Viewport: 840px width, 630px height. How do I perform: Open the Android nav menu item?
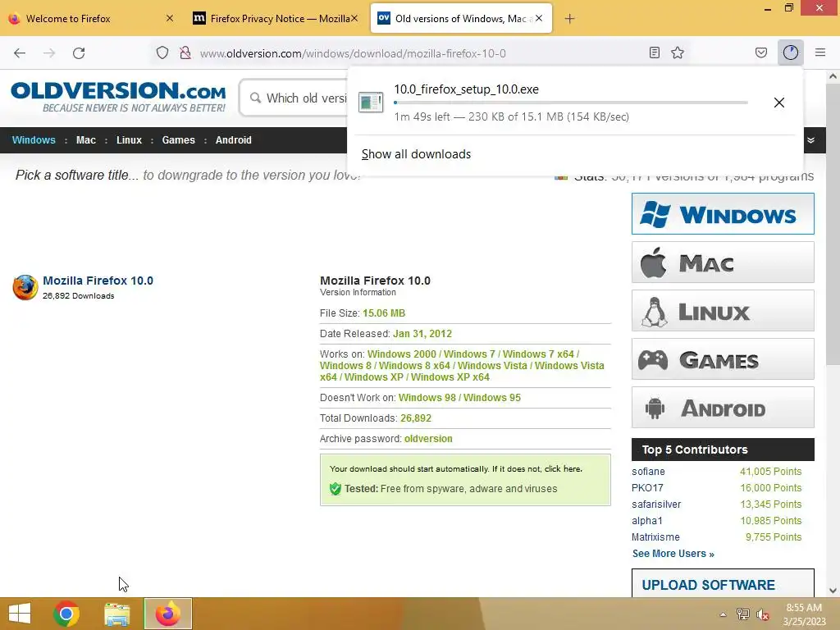pyautogui.click(x=234, y=139)
